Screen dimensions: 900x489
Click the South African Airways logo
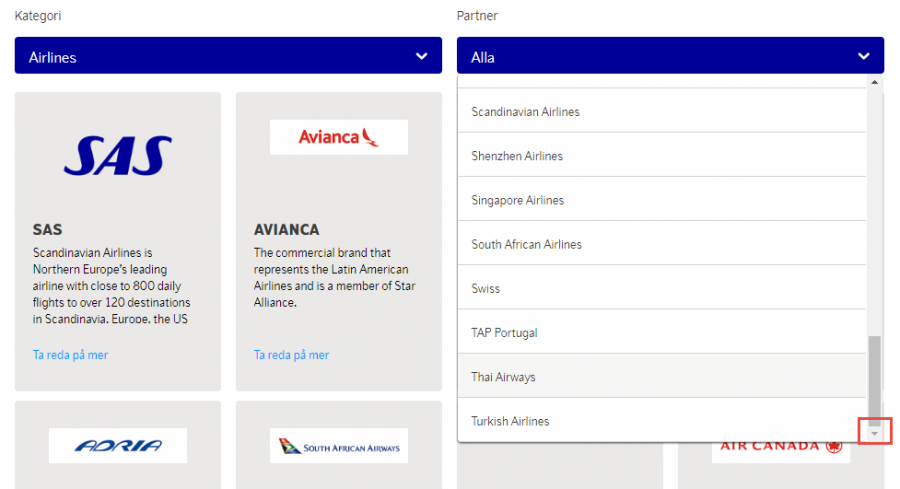339,447
